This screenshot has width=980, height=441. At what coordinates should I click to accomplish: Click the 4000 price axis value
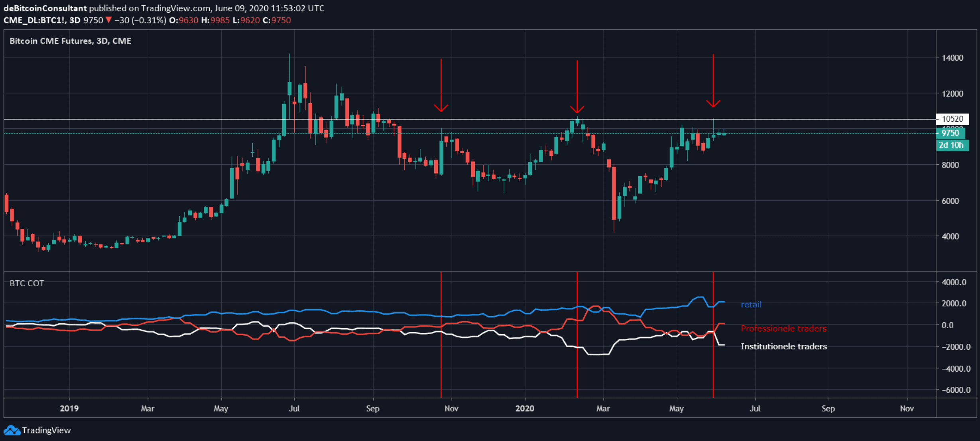click(950, 236)
